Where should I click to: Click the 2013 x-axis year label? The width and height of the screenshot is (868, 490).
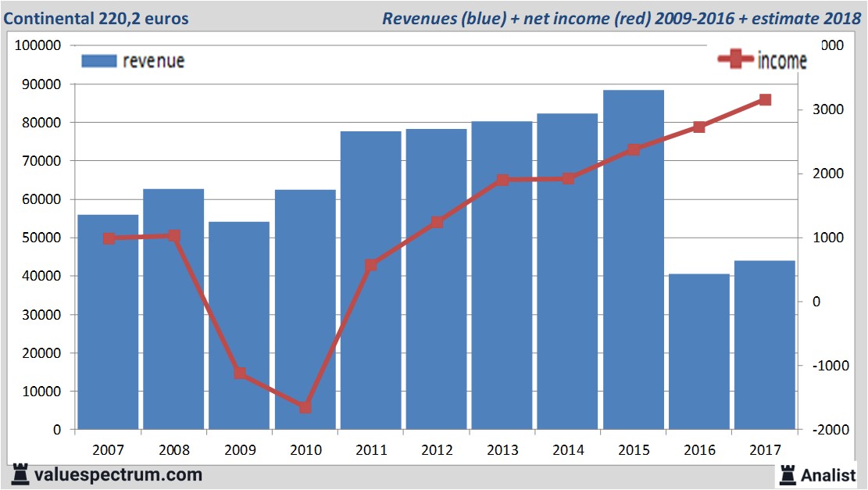[x=502, y=449]
